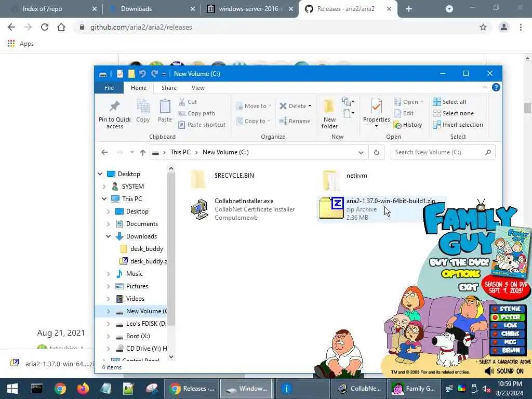
Task: Open the File ribbon menu
Action: (109, 87)
